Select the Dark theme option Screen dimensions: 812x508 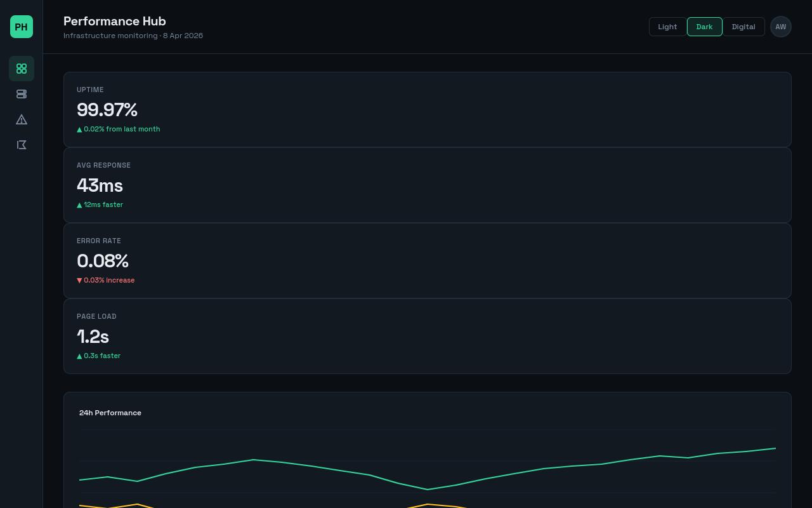coord(705,27)
